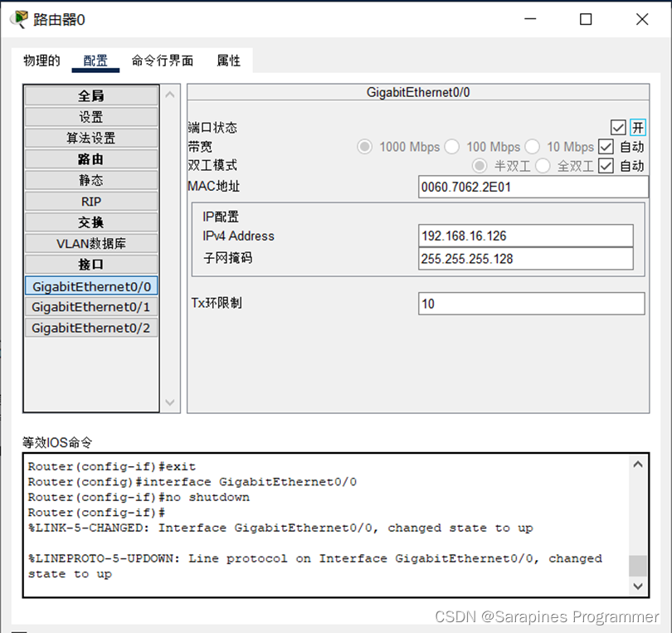
Task: Open 算法设置 page
Action: tap(91, 138)
